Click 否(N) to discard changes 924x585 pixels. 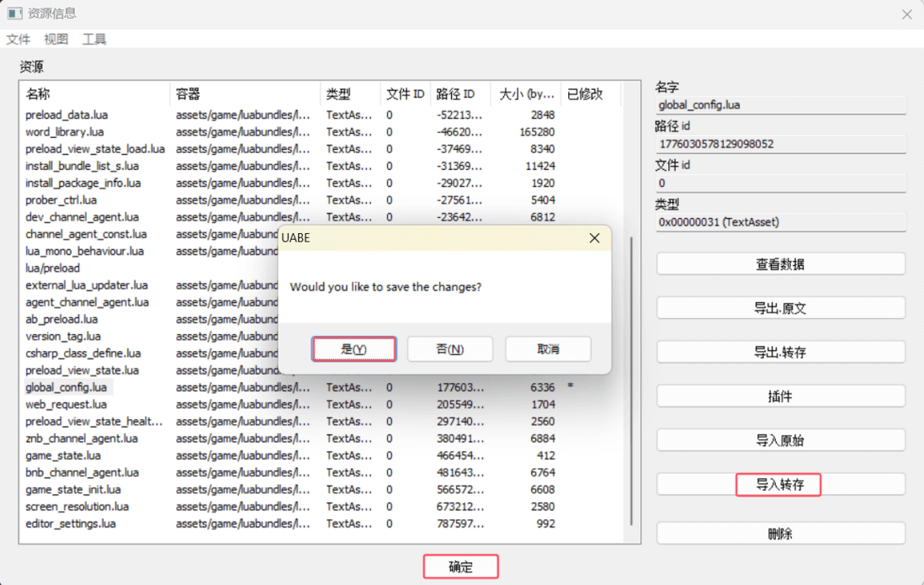click(450, 348)
